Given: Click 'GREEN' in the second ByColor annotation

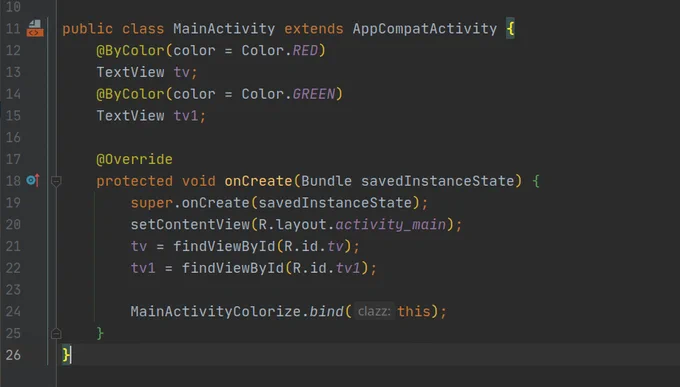Looking at the screenshot, I should (314, 94).
